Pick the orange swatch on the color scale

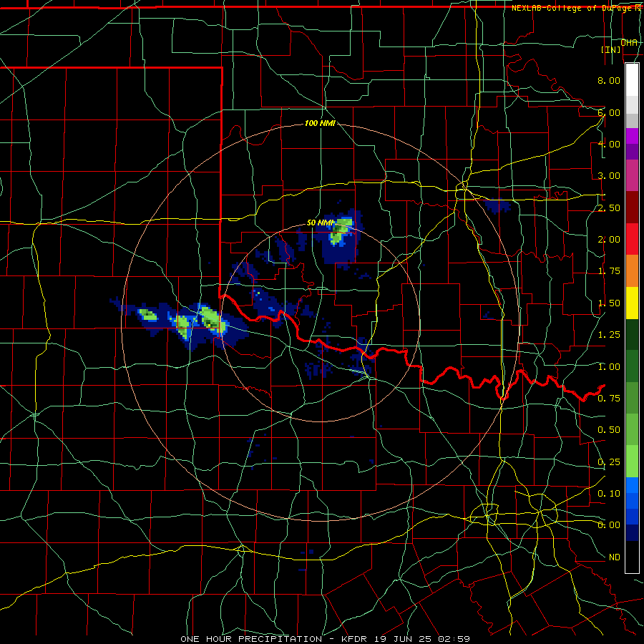click(632, 271)
